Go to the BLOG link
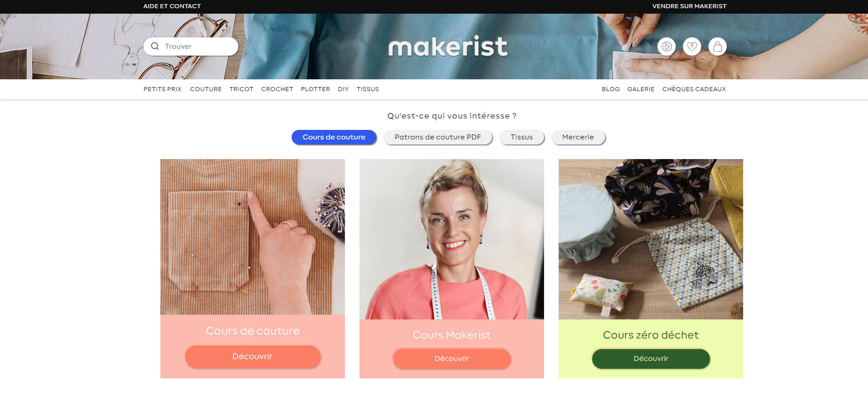The width and height of the screenshot is (868, 402). click(x=611, y=89)
